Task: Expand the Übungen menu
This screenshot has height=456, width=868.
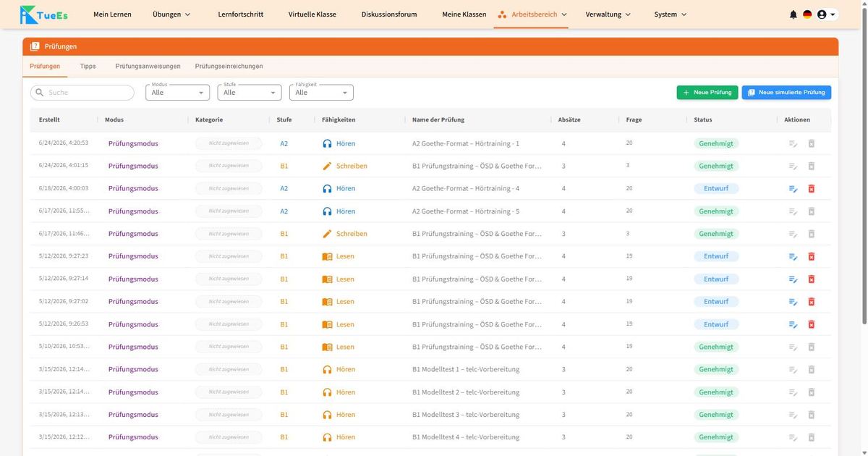Action: 171,14
